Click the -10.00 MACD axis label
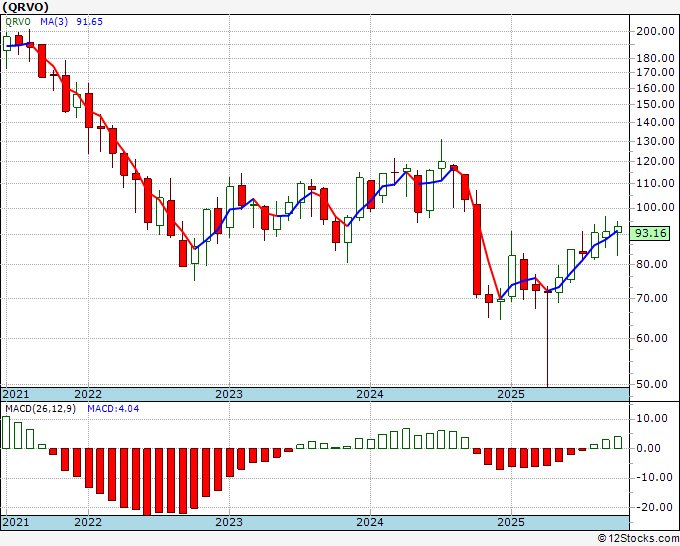 click(x=652, y=478)
